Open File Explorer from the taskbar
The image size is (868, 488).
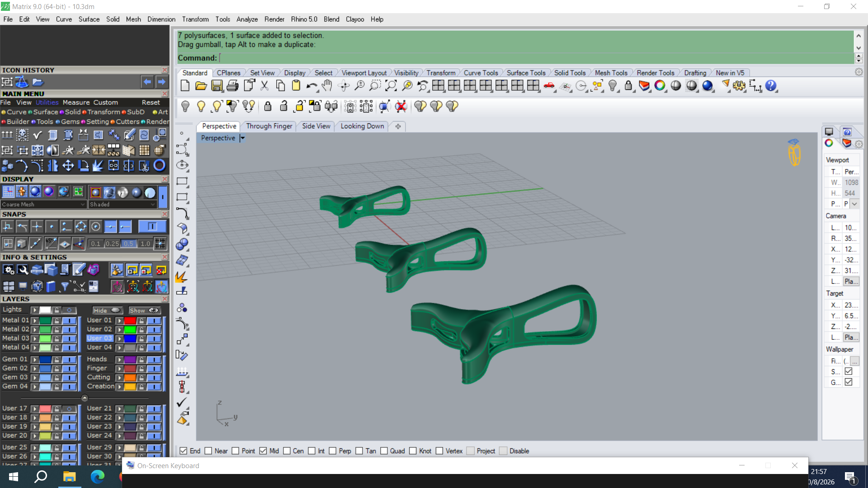point(69,477)
